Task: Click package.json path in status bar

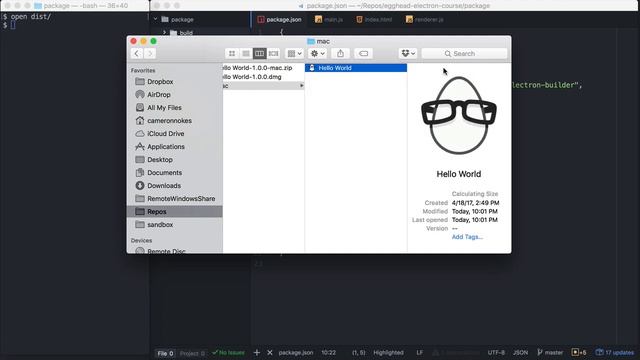Action: [x=296, y=353]
